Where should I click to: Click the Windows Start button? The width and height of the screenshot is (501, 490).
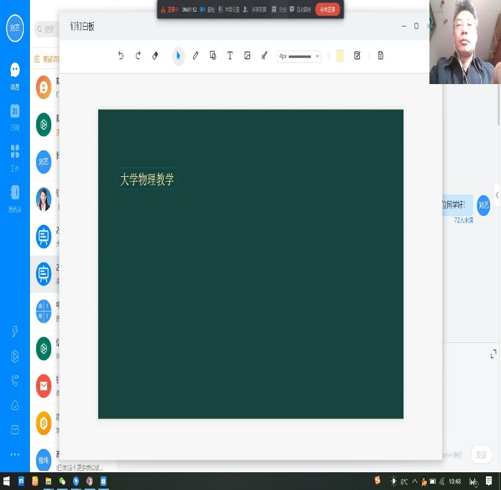pos(7,481)
